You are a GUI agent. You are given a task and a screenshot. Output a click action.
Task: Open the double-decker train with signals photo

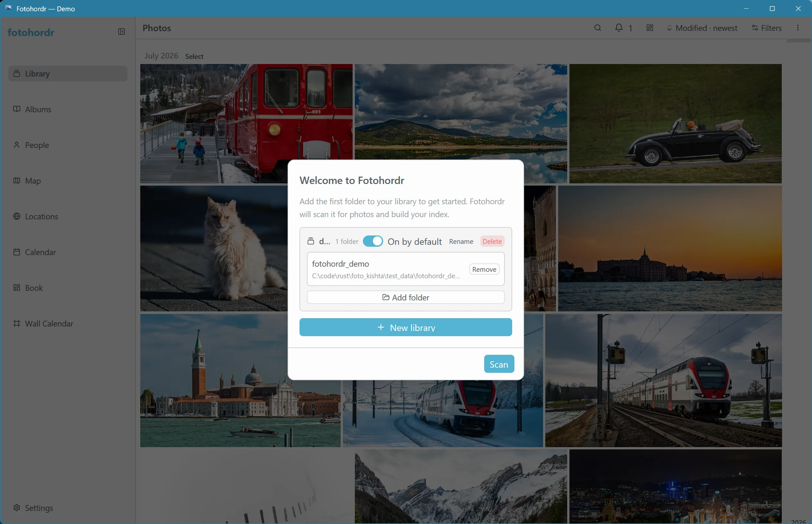coord(663,381)
